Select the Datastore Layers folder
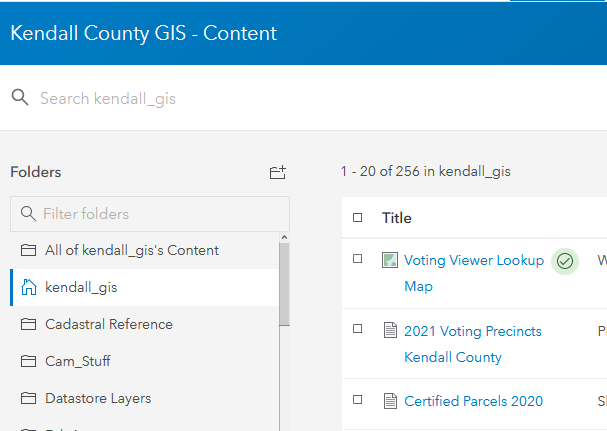Viewport: 607px width, 431px height. pyautogui.click(x=98, y=398)
